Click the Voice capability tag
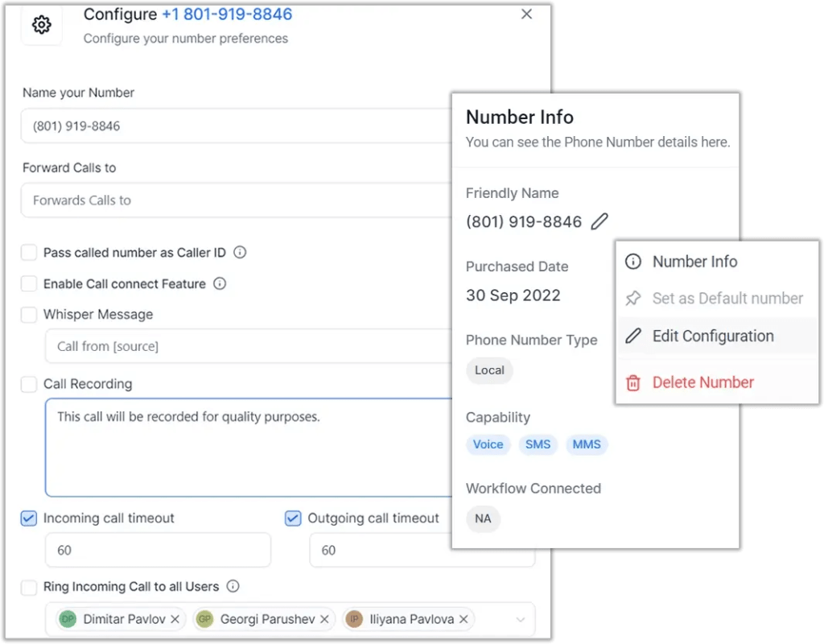The image size is (824, 644). [488, 444]
